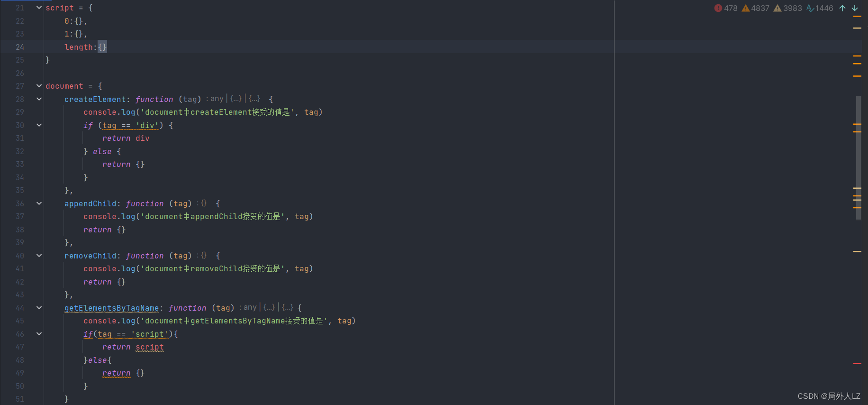This screenshot has width=868, height=405.
Task: Click console.log on line 37
Action: (x=109, y=217)
